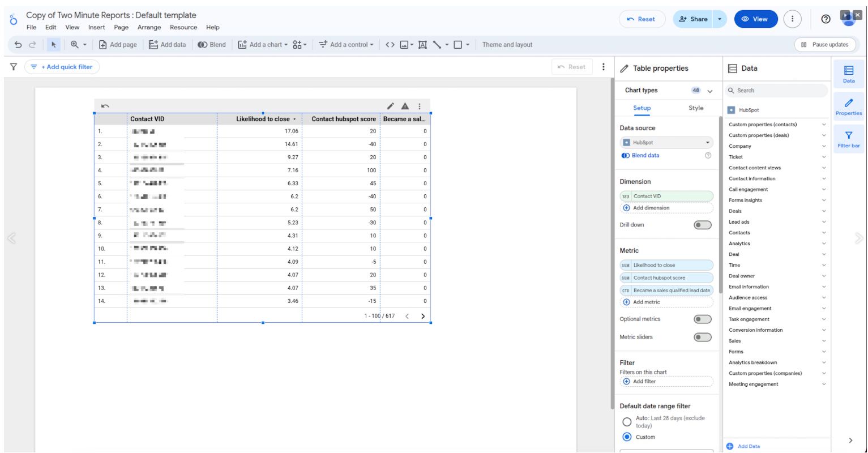868x453 pixels.
Task: Turn on Optional metrics switch
Action: point(702,319)
